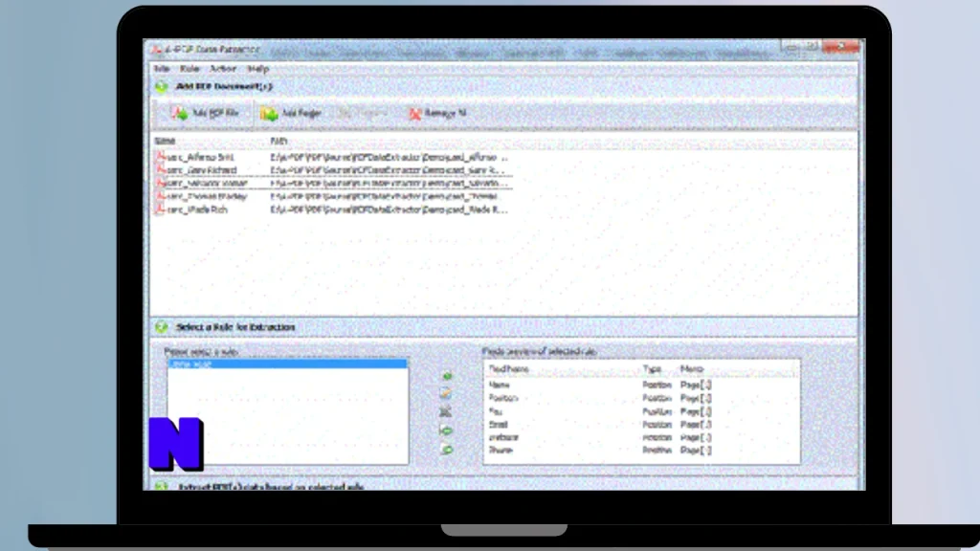Open the File menu

coord(162,69)
